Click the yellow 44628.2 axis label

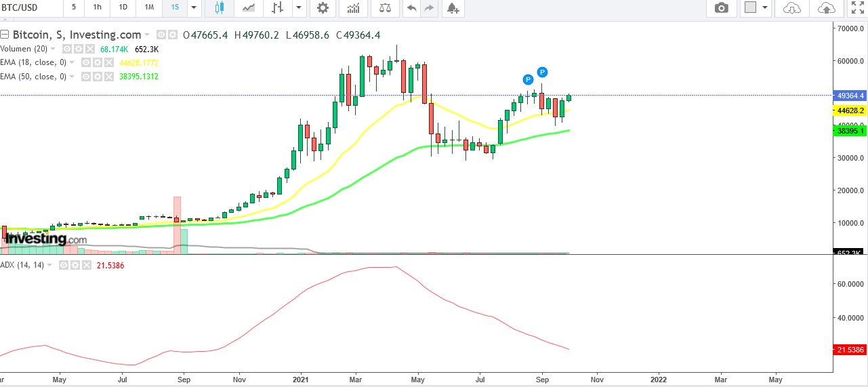850,110
